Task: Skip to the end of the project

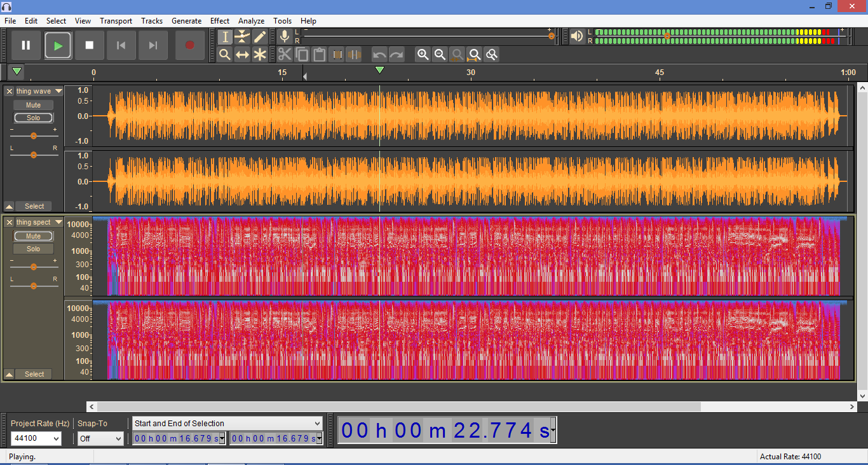Action: click(153, 45)
